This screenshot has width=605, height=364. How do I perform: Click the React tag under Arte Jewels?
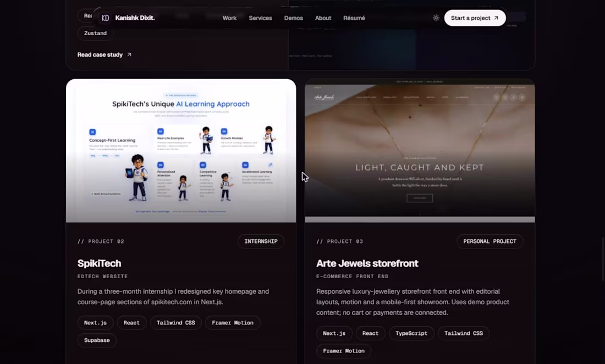(x=370, y=333)
